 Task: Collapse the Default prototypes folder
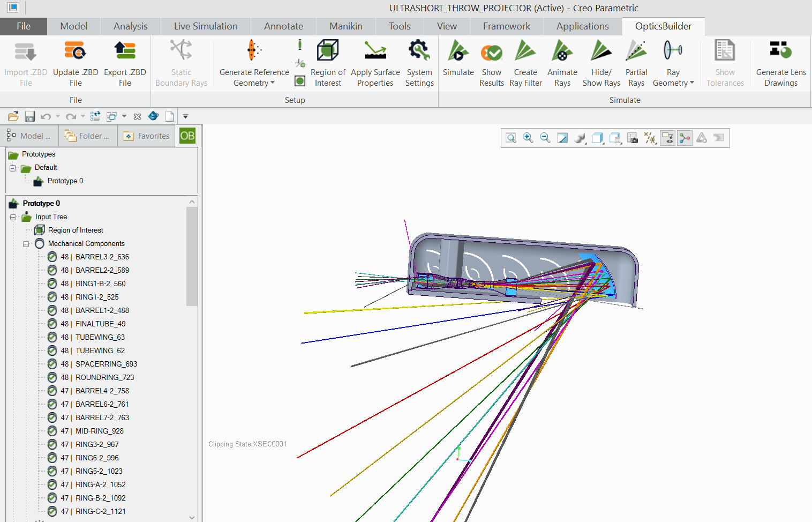click(x=12, y=168)
